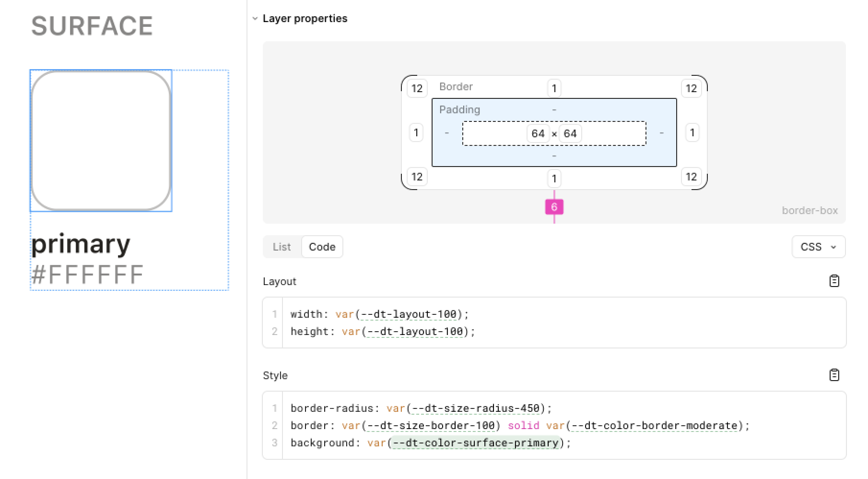Click the Border label in box model
The height and width of the screenshot is (479, 868).
456,87
